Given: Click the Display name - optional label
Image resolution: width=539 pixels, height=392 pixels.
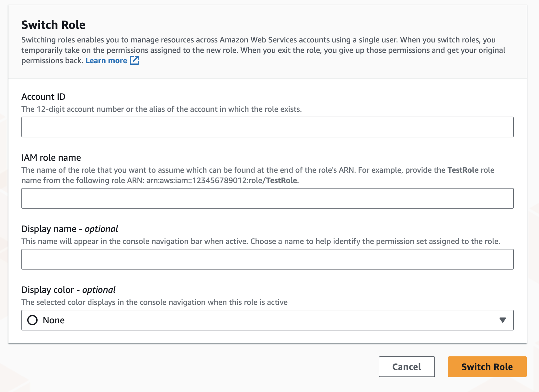Looking at the screenshot, I should click(70, 229).
